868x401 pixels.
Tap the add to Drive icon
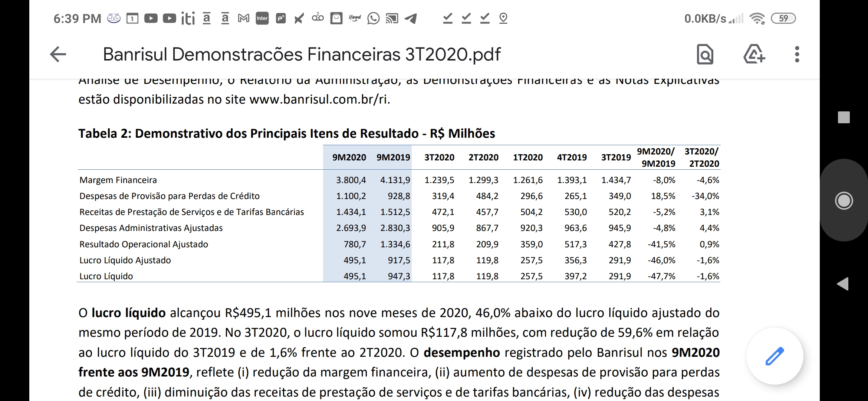click(x=754, y=54)
